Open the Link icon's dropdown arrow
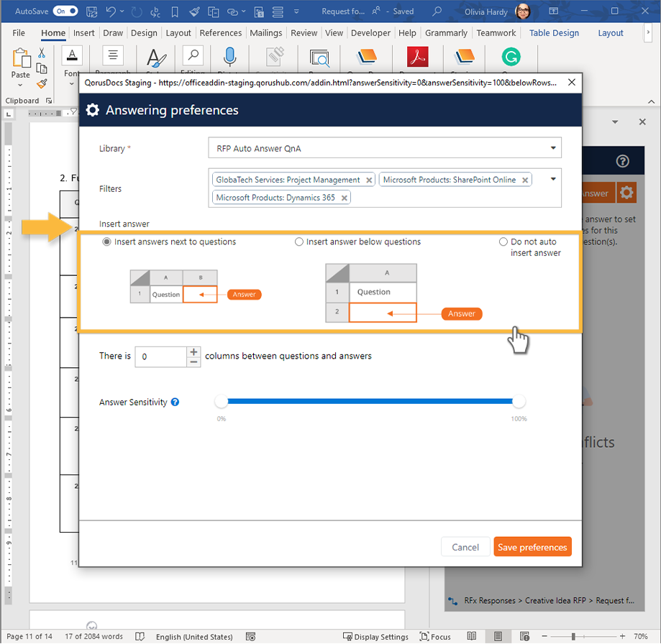 coord(243,11)
